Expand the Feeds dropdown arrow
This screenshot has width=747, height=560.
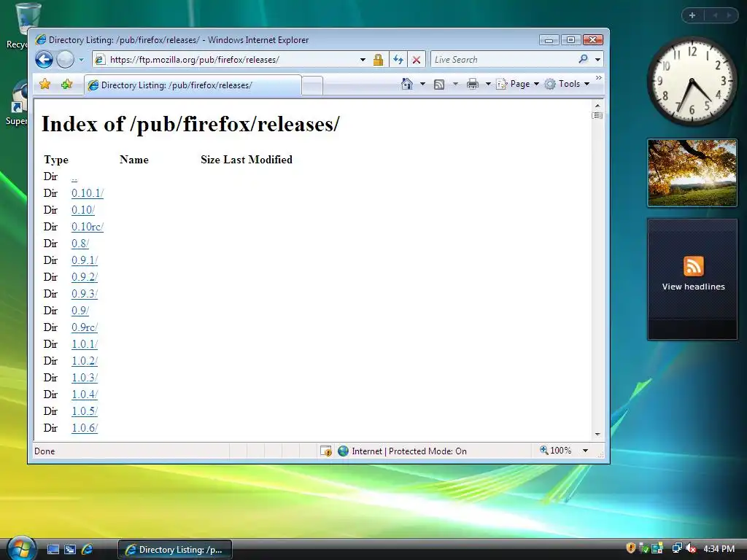point(455,85)
